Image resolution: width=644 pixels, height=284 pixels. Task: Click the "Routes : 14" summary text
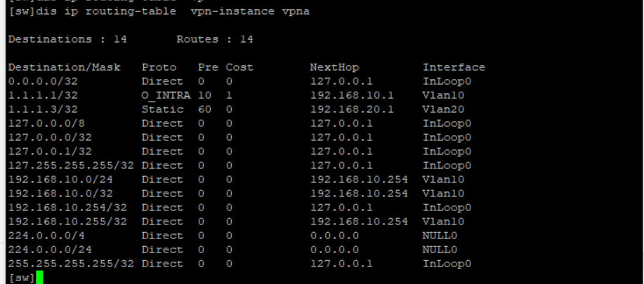(x=215, y=40)
